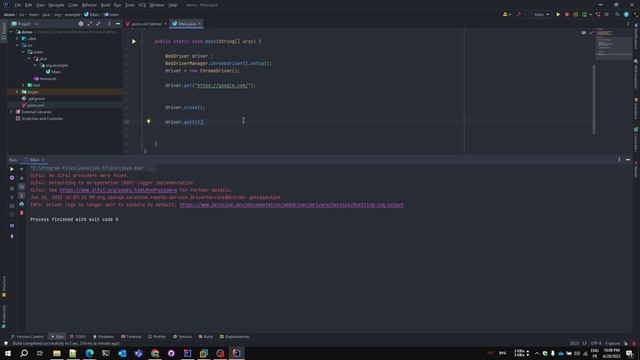Collapse the src folder node

point(17,45)
